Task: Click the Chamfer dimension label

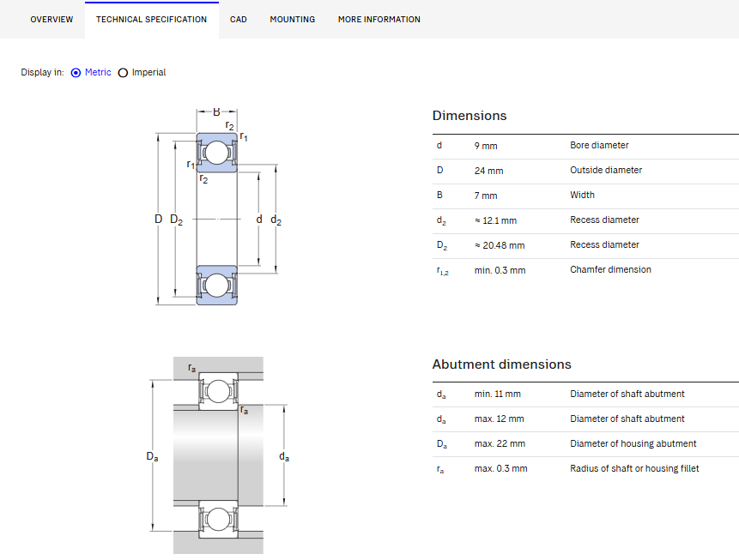Action: pyautogui.click(x=610, y=269)
